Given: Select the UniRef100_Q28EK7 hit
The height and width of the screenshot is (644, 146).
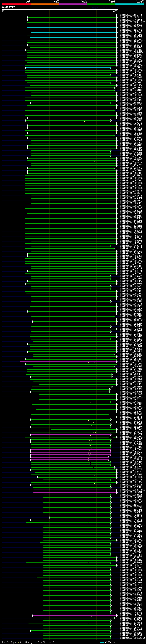Looking at the screenshot, I should coord(131,100).
